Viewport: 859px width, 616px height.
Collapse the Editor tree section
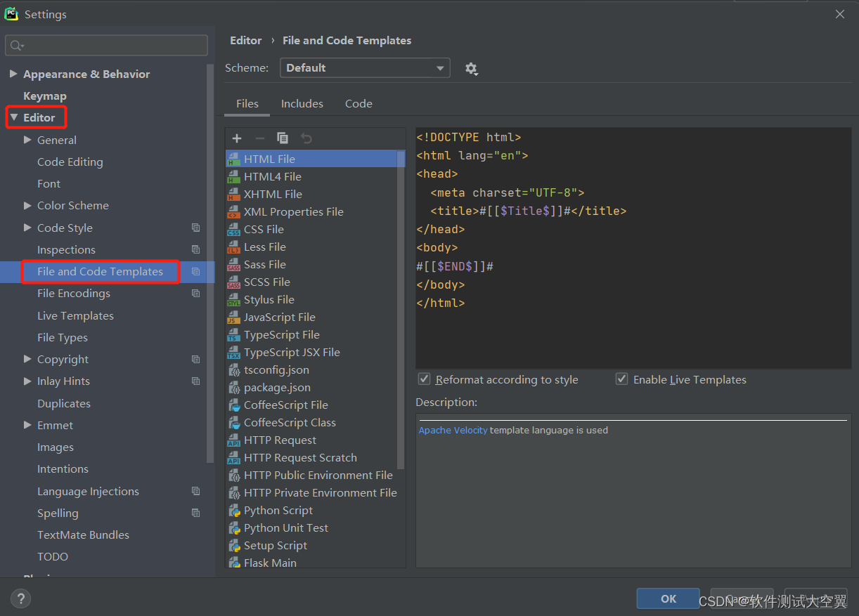(13, 118)
